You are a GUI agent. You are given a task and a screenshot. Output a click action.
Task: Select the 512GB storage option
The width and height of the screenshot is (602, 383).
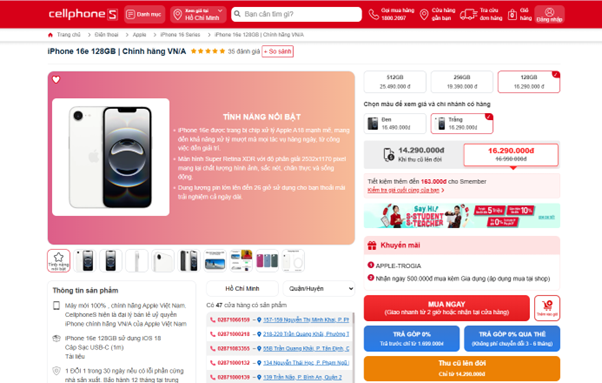395,82
